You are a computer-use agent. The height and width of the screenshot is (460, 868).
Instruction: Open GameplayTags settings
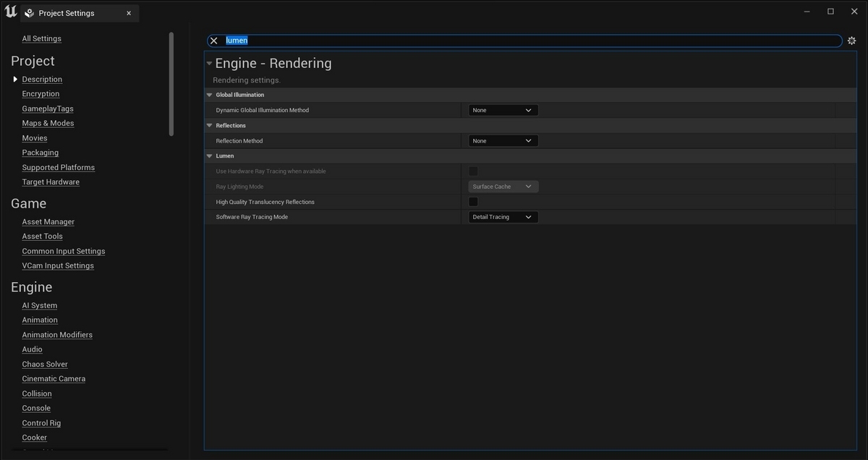coord(48,108)
